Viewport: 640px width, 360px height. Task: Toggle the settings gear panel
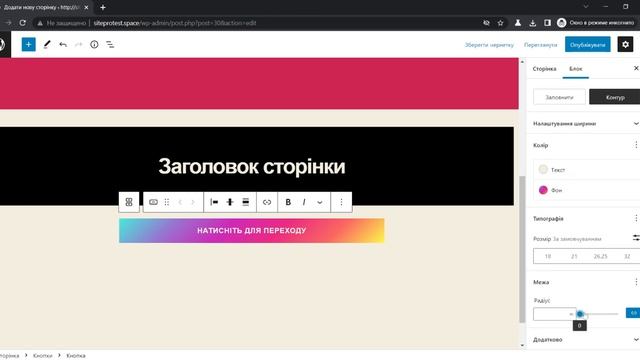(625, 44)
